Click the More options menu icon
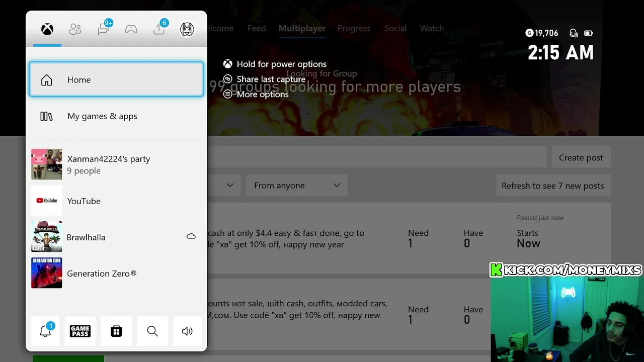 tap(228, 94)
